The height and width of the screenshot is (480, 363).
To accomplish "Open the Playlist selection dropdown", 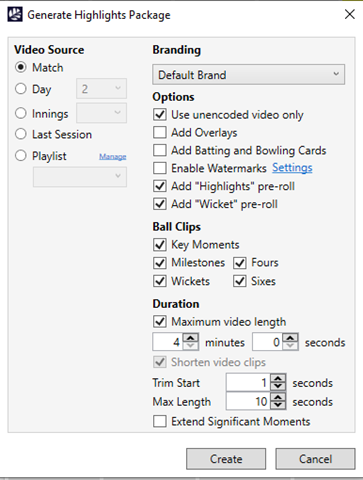I will pyautogui.click(x=80, y=177).
